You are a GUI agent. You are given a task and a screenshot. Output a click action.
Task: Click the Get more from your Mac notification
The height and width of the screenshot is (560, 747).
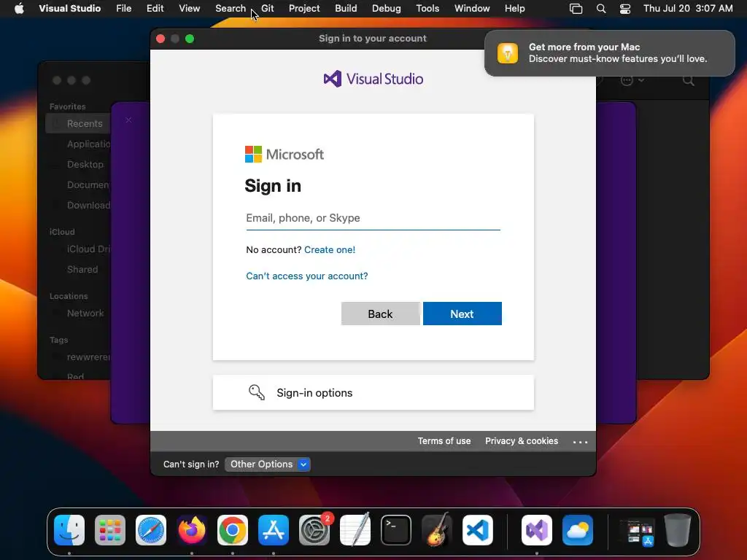(x=610, y=52)
